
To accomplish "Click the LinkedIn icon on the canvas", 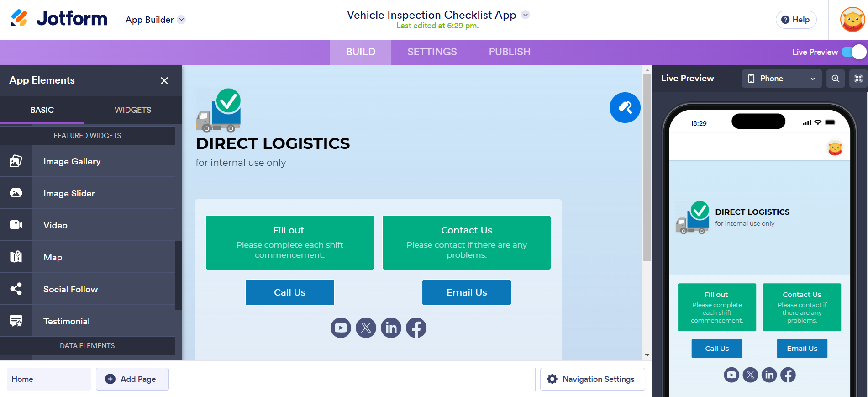I will [x=391, y=328].
